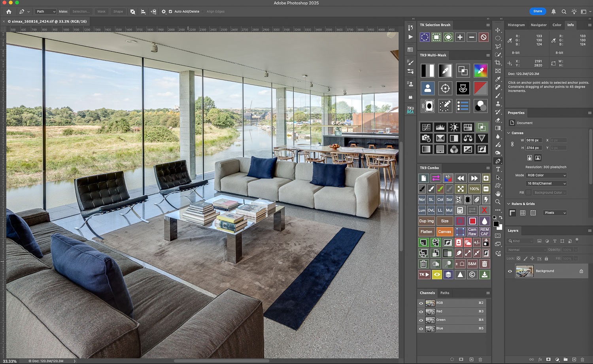Open the Channels panel menu
Screen dimensions: 593x364
[x=488, y=293]
